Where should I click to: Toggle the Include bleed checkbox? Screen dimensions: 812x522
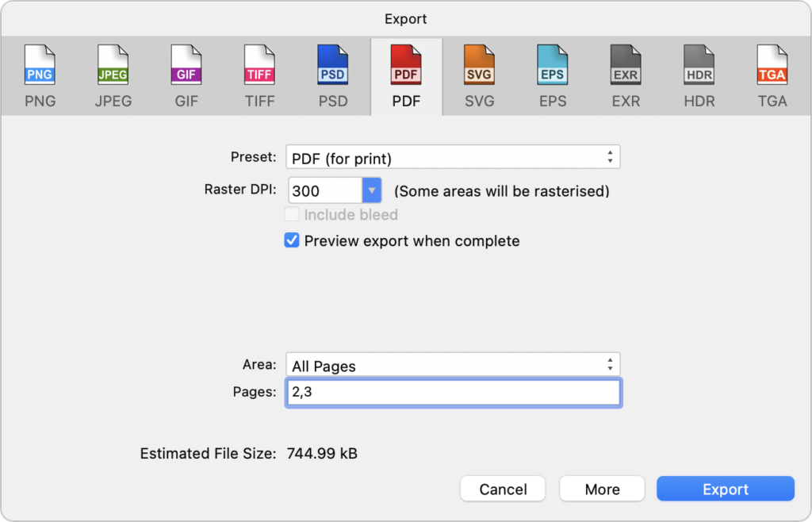(292, 214)
